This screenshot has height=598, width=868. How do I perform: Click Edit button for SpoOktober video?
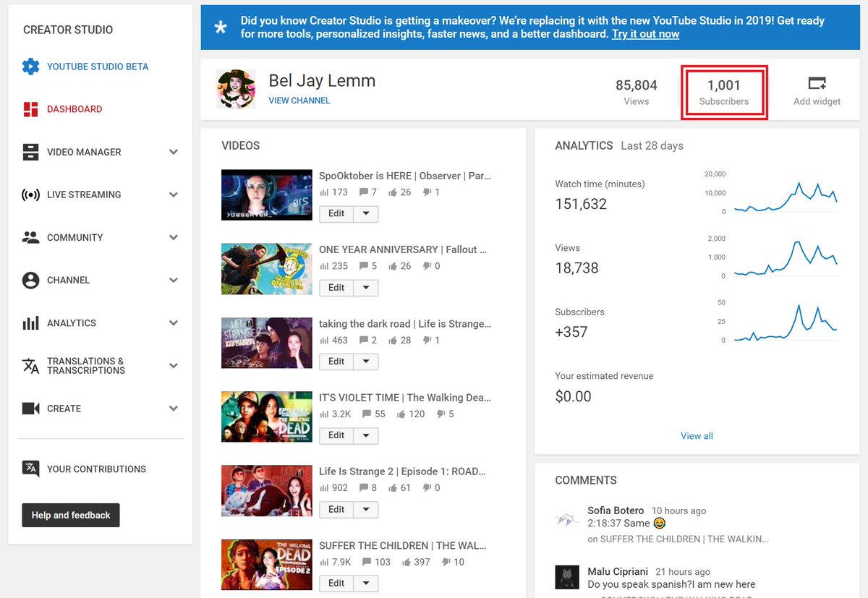pyautogui.click(x=336, y=213)
